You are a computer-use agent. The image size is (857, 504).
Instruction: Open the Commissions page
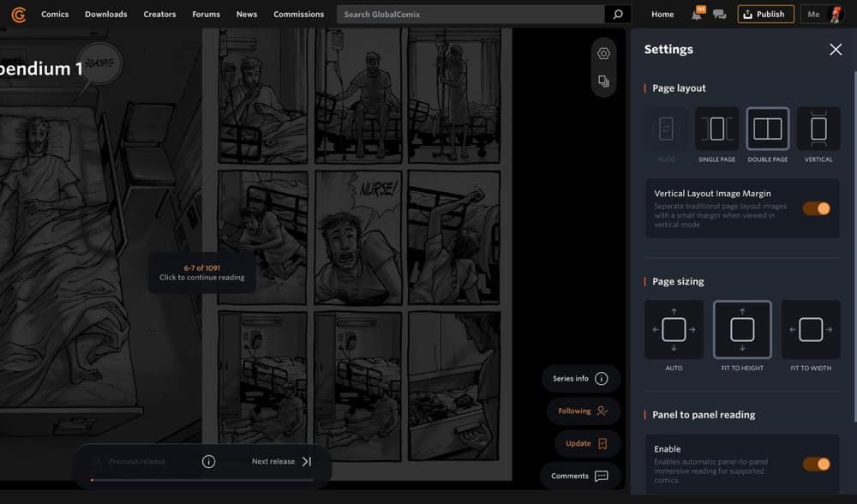tap(299, 15)
